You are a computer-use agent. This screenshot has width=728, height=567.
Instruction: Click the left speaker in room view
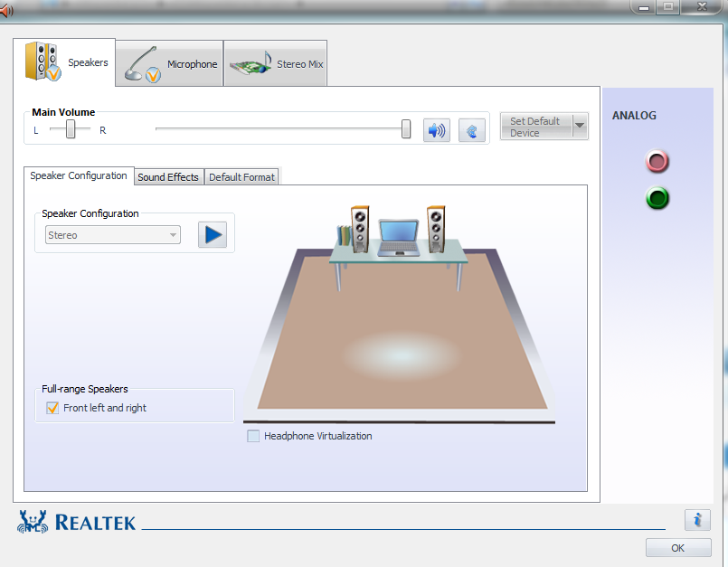coord(360,230)
